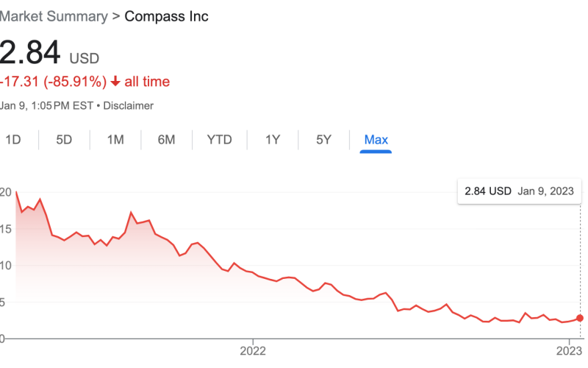
Task: Select the 1D time range tab
Action: point(12,140)
